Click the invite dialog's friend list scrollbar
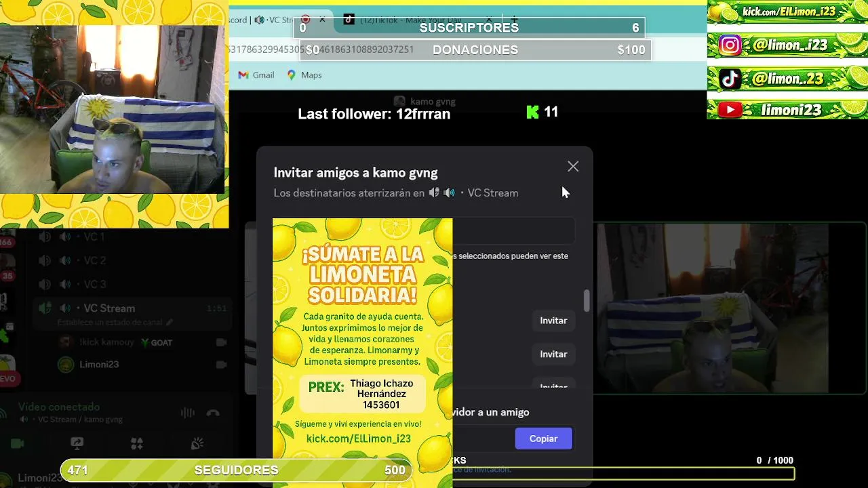868x488 pixels. click(x=587, y=301)
